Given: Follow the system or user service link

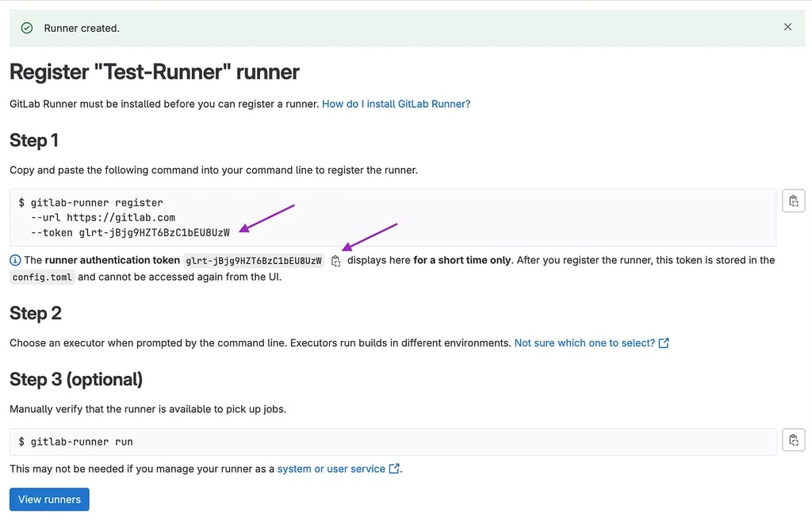Looking at the screenshot, I should pyautogui.click(x=329, y=469).
